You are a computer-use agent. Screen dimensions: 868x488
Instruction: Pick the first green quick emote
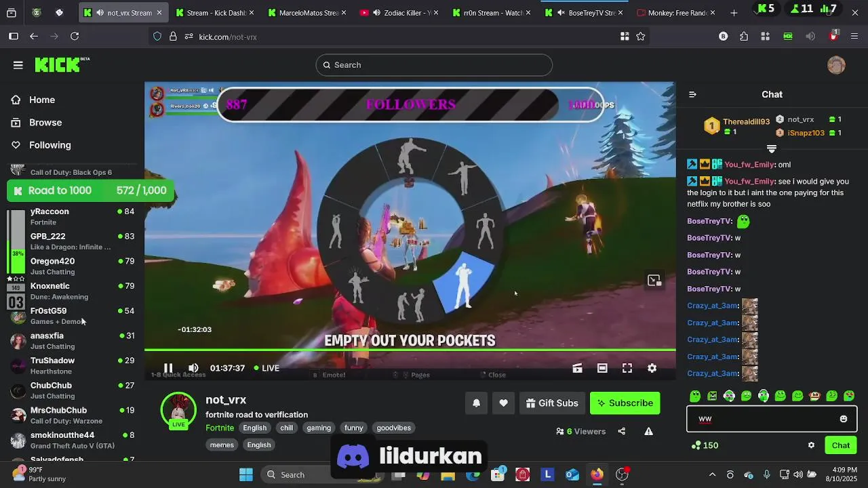point(695,396)
